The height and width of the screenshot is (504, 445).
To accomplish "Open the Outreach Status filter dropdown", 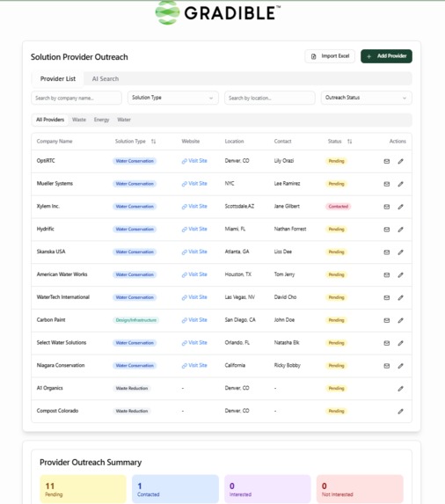I will [x=366, y=98].
